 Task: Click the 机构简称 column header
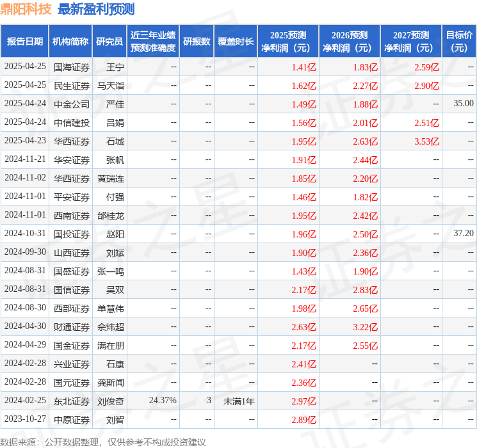click(70, 42)
